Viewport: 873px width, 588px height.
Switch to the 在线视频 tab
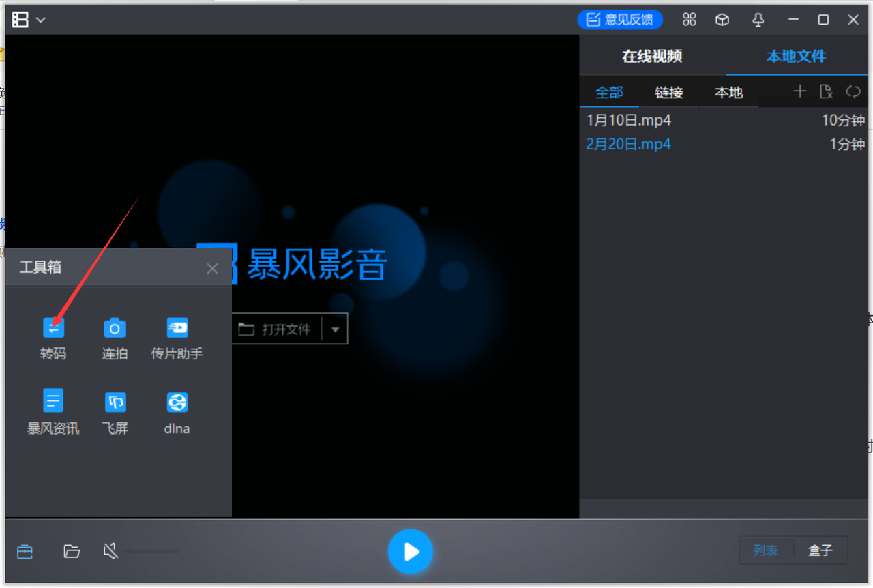point(652,56)
